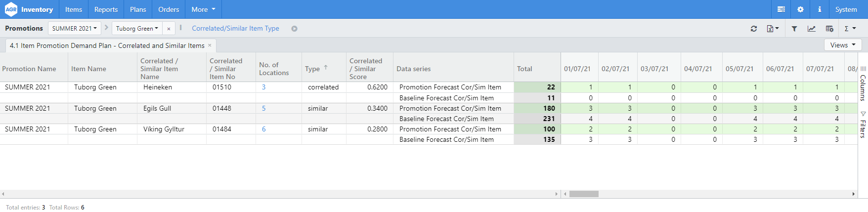Refresh the data grid
Viewport: 868px width, 212px height.
[x=754, y=29]
